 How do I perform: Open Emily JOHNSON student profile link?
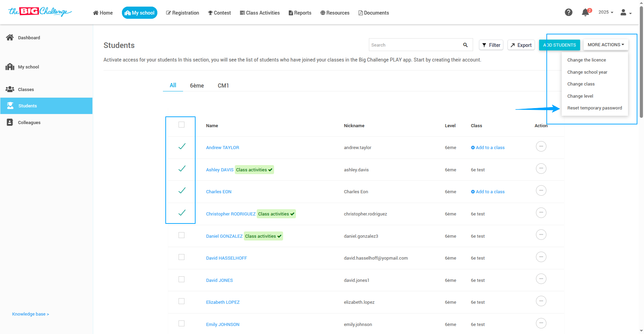coord(223,325)
